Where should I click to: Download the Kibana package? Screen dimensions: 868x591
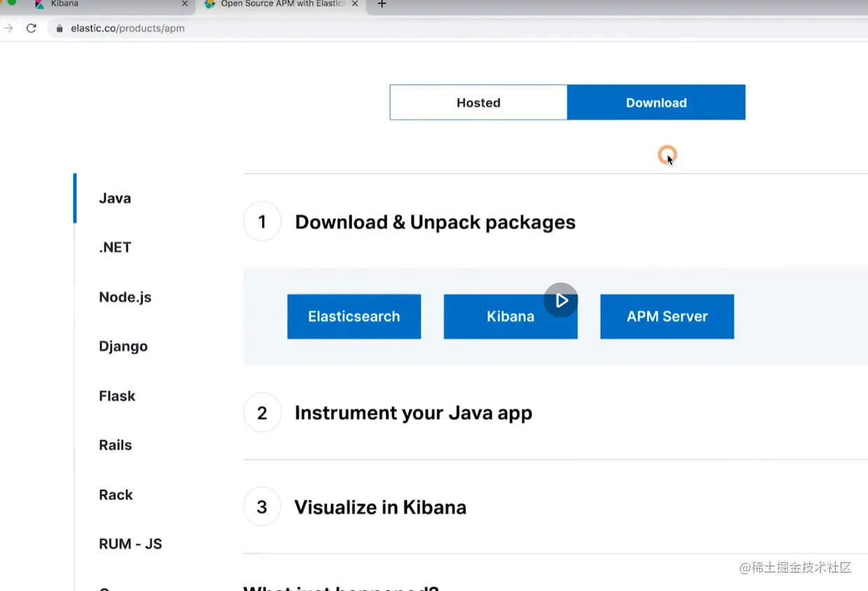coord(511,317)
